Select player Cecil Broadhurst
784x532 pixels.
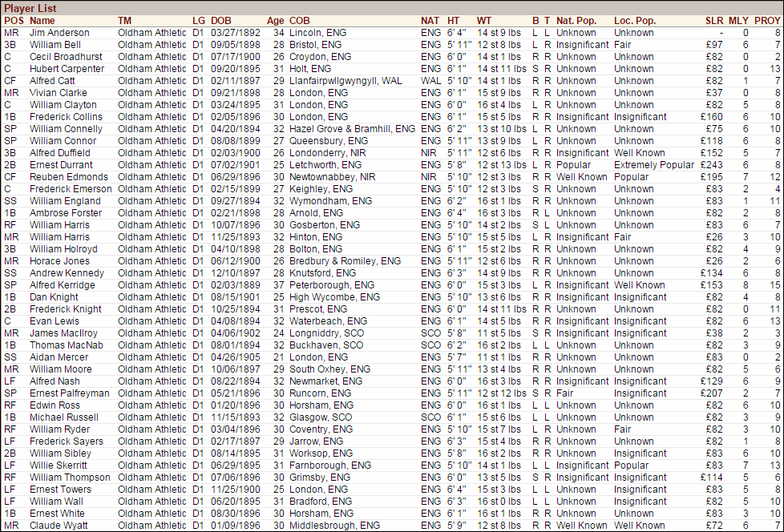[x=66, y=56]
